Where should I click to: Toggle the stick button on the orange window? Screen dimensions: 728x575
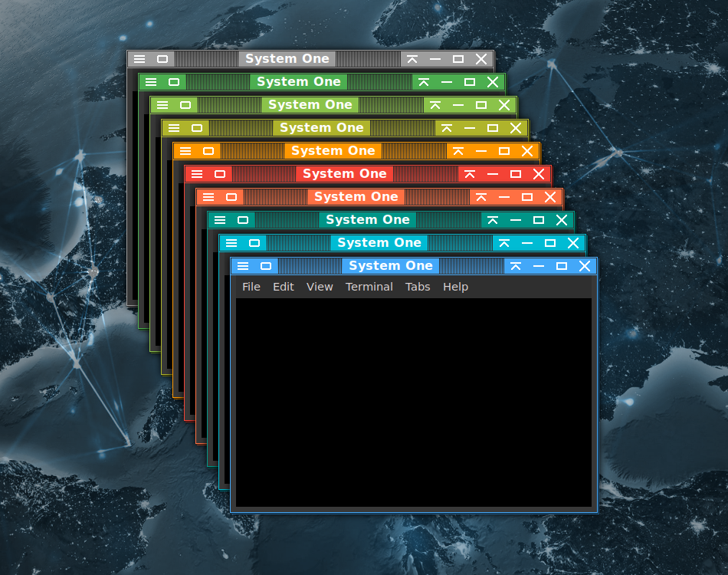click(x=208, y=151)
